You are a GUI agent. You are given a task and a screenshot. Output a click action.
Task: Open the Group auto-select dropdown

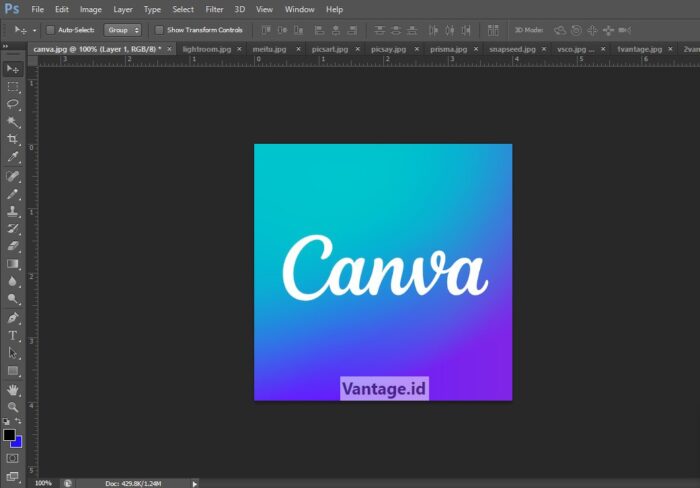(x=124, y=30)
